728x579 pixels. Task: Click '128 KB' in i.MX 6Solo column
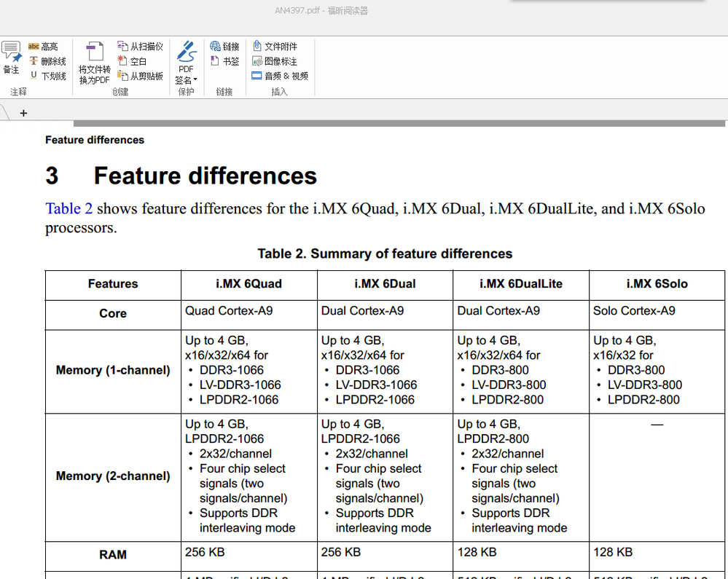click(613, 552)
